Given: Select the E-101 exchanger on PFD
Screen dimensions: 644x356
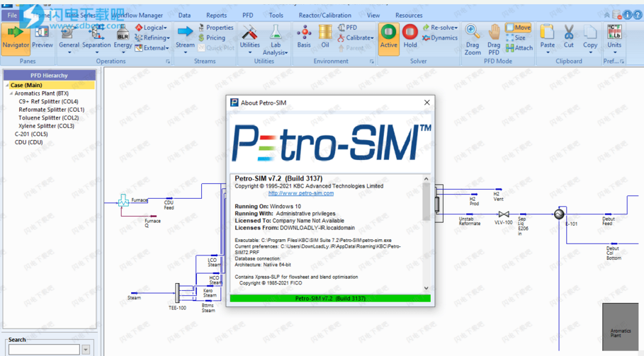Looking at the screenshot, I should tap(559, 214).
